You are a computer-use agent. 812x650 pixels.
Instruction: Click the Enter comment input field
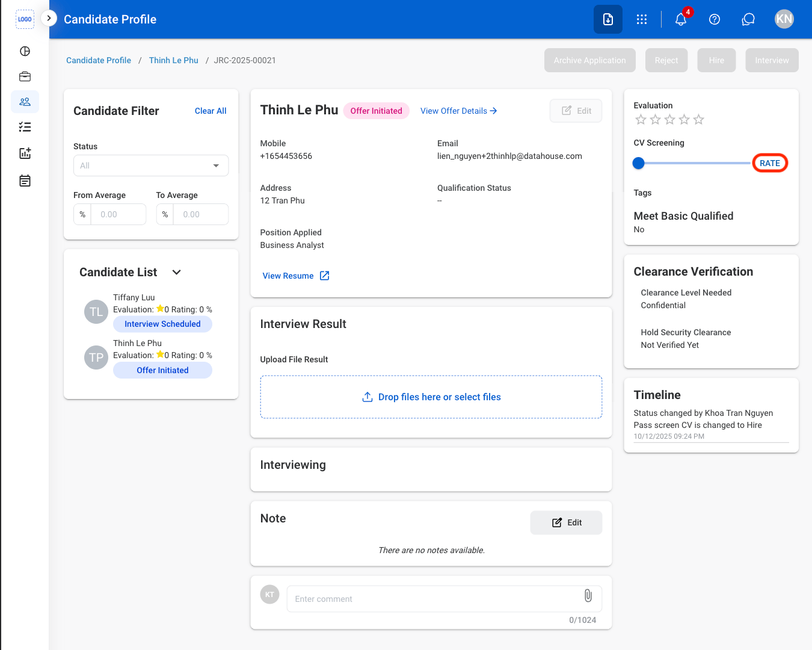coord(434,599)
